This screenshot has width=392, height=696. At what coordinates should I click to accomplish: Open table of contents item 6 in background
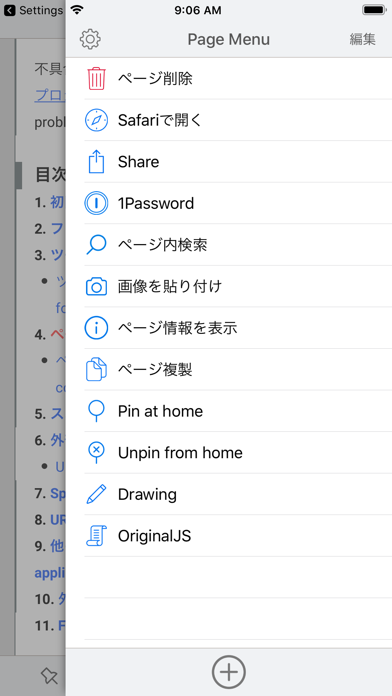pyautogui.click(x=58, y=440)
